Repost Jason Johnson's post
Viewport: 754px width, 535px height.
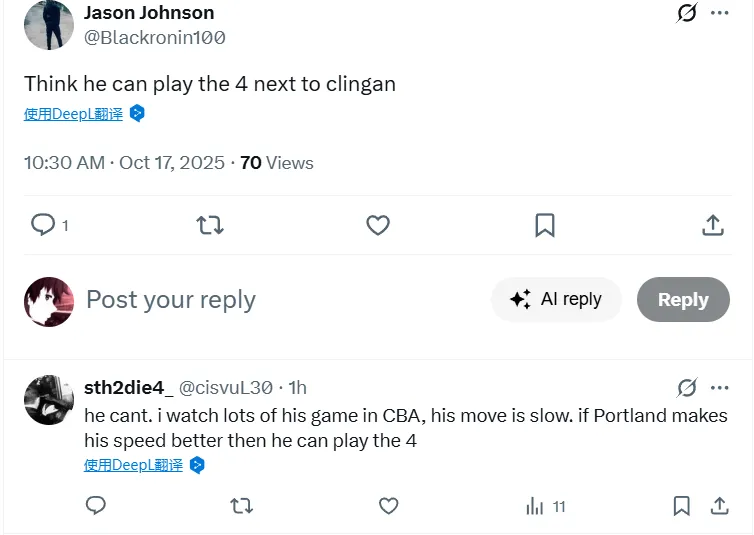pos(210,225)
